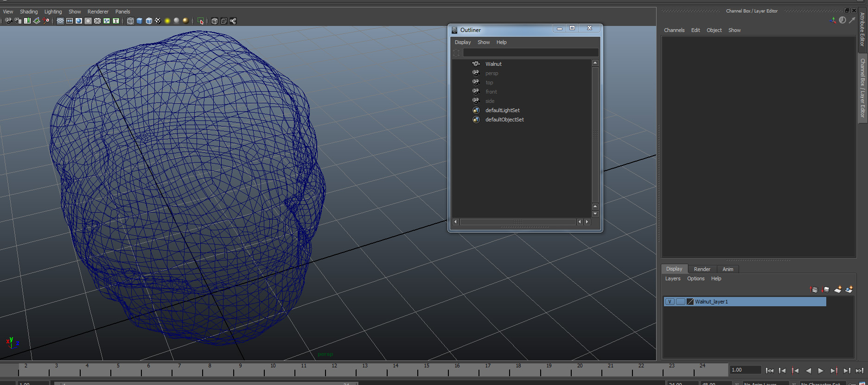Viewport: 868px width, 385px height.
Task: Toggle 2D Pan/Zoom icon
Action: pyautogui.click(x=46, y=21)
